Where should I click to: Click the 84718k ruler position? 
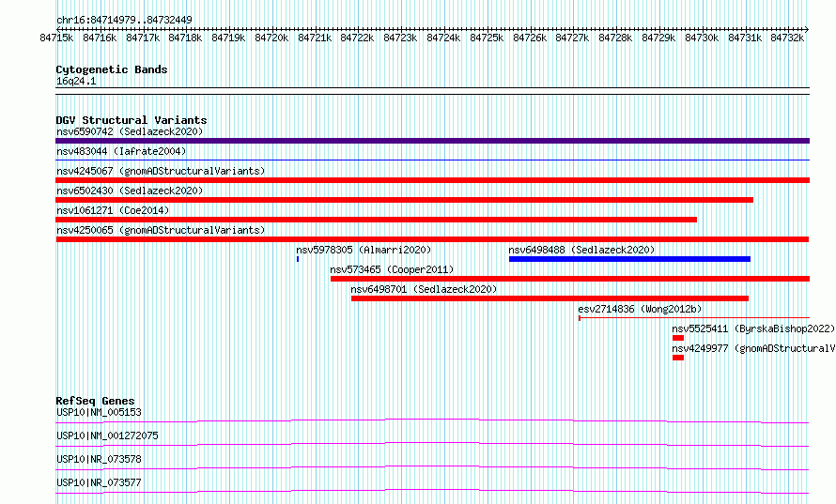[186, 38]
